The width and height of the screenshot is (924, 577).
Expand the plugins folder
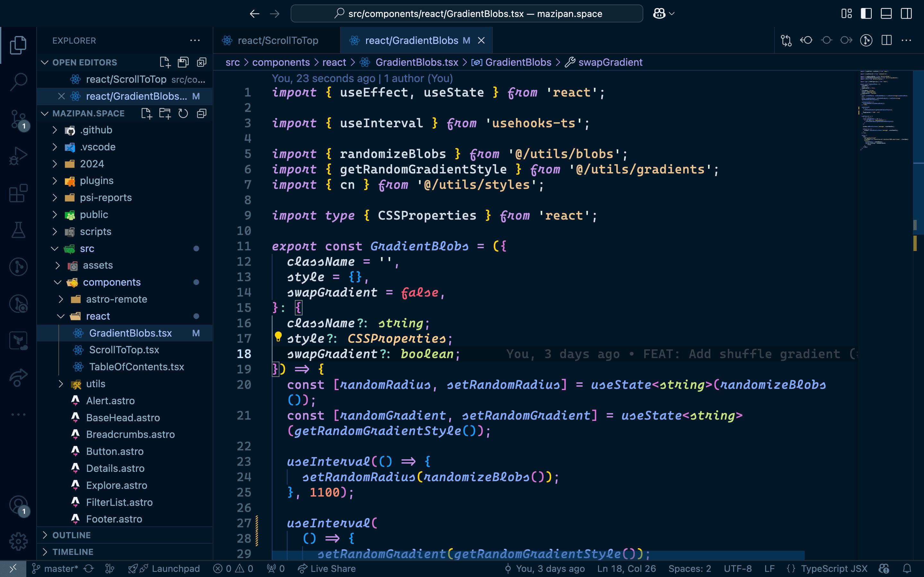(x=96, y=180)
